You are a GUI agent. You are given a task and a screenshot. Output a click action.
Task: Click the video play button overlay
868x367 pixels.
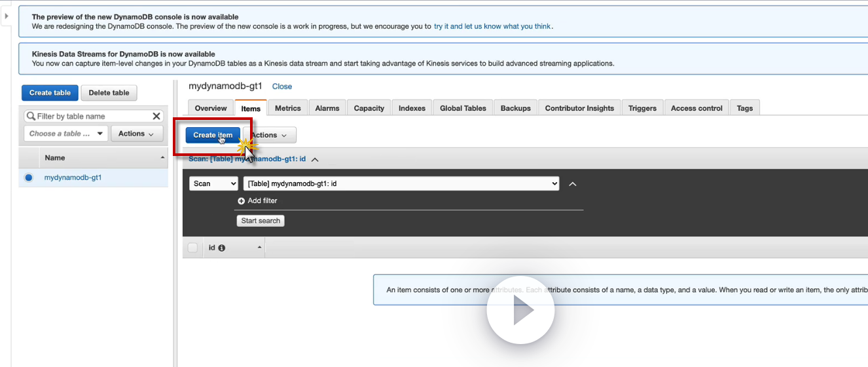[520, 311]
